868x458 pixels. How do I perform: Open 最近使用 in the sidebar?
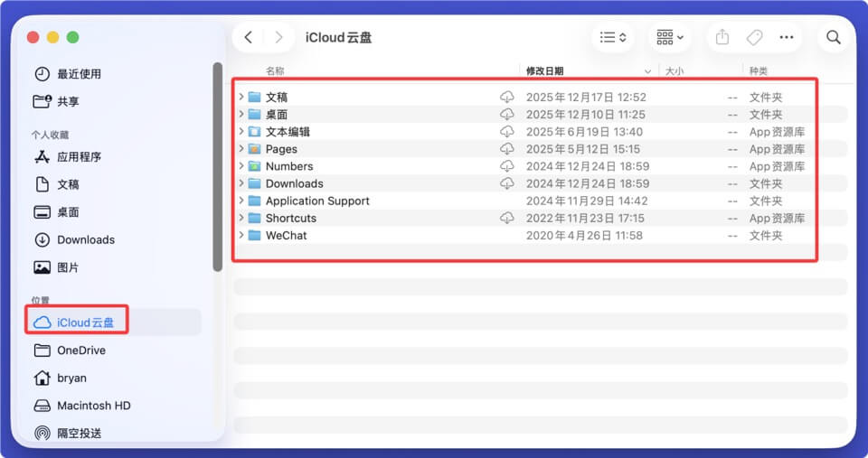click(x=79, y=74)
